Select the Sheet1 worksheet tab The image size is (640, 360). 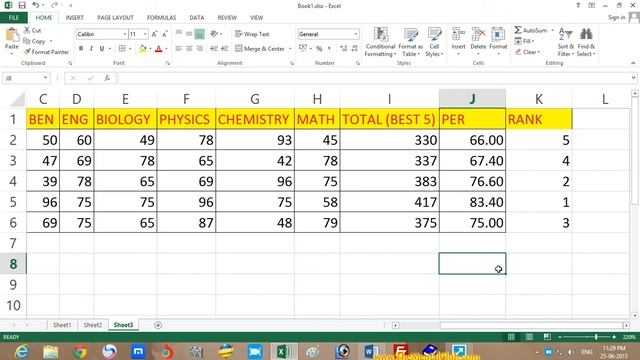pyautogui.click(x=62, y=325)
